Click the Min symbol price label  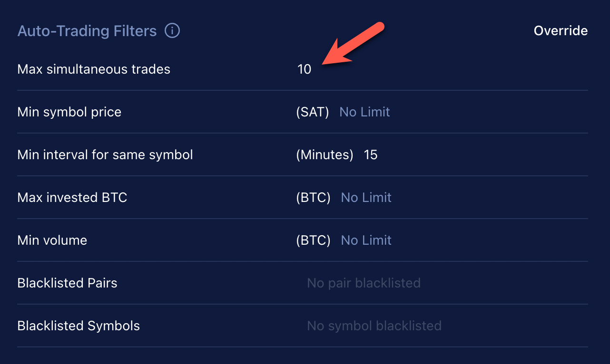click(69, 112)
